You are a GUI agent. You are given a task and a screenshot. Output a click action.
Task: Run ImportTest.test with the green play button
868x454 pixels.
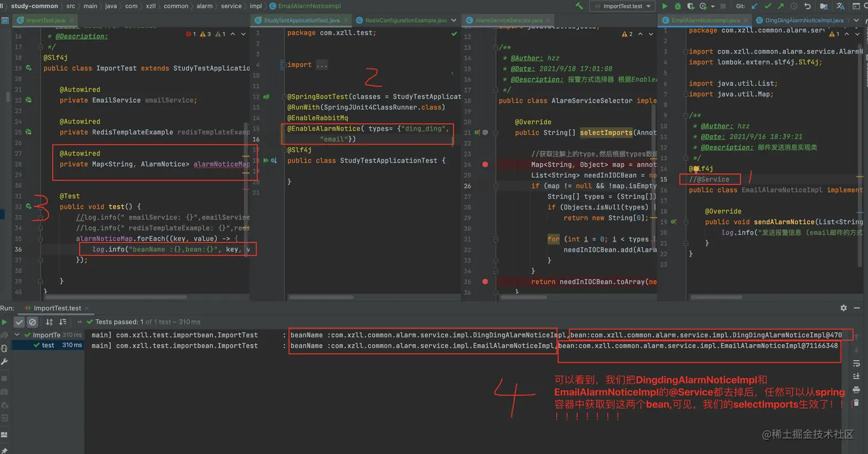[665, 6]
